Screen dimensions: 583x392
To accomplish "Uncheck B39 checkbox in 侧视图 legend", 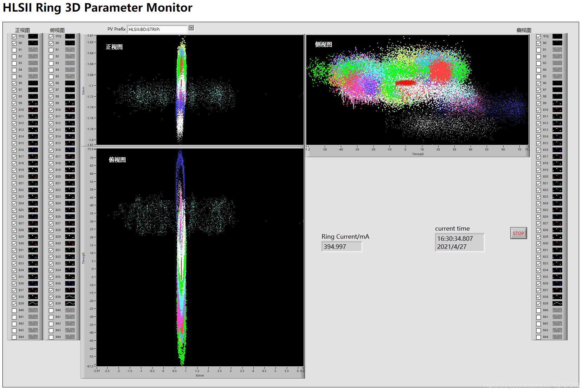I will [x=539, y=304].
